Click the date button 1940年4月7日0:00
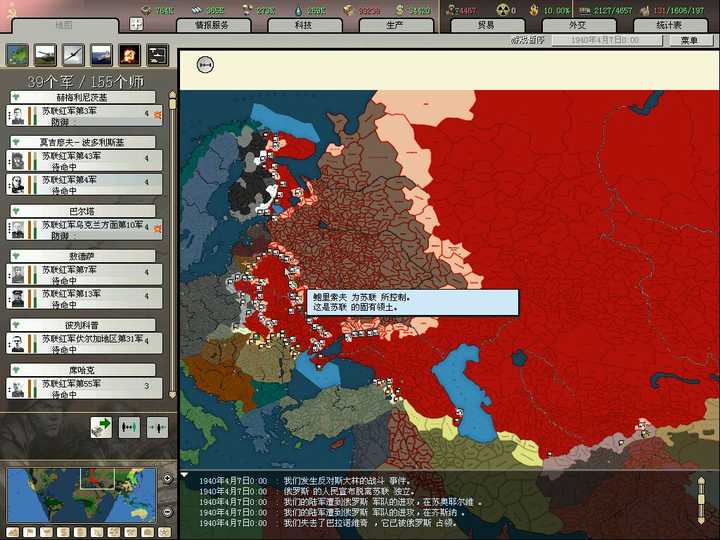This screenshot has width=720, height=540. point(607,40)
